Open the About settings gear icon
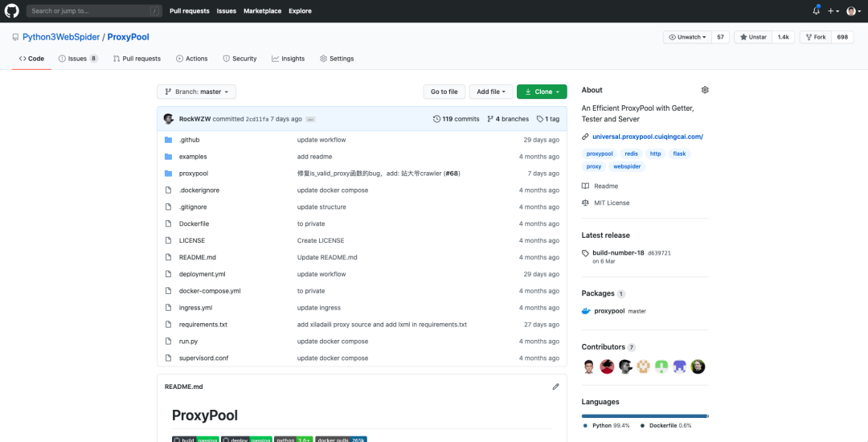Screen dimensions: 868x442 coord(705,90)
